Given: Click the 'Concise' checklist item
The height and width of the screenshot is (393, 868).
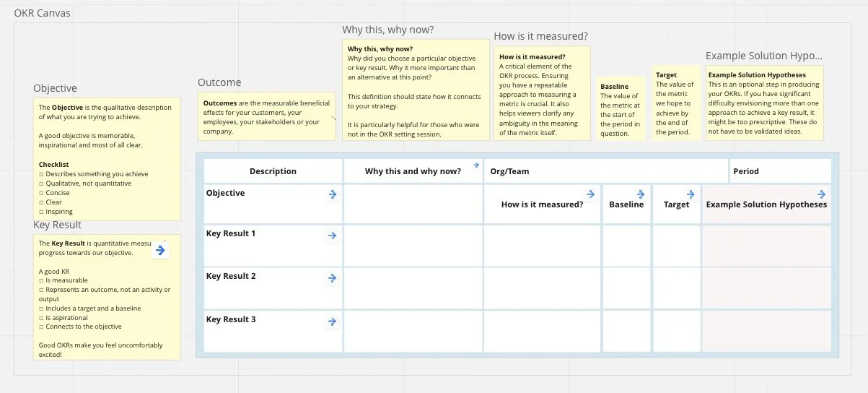Looking at the screenshot, I should point(54,193).
